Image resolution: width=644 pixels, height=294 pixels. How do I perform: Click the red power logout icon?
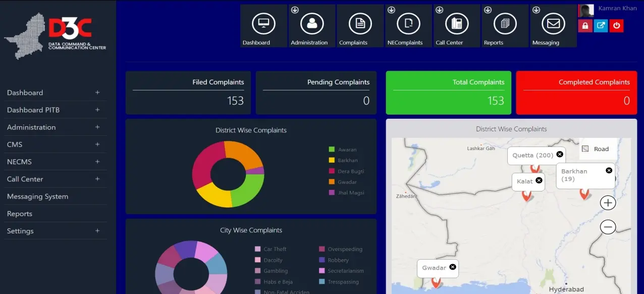pos(616,26)
